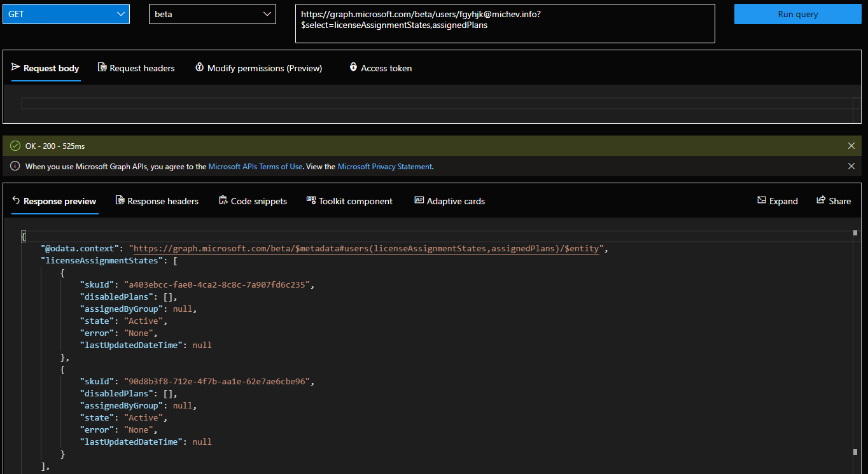The width and height of the screenshot is (868, 474).
Task: Select the Modify permissions (Preview) tab
Action: point(258,68)
